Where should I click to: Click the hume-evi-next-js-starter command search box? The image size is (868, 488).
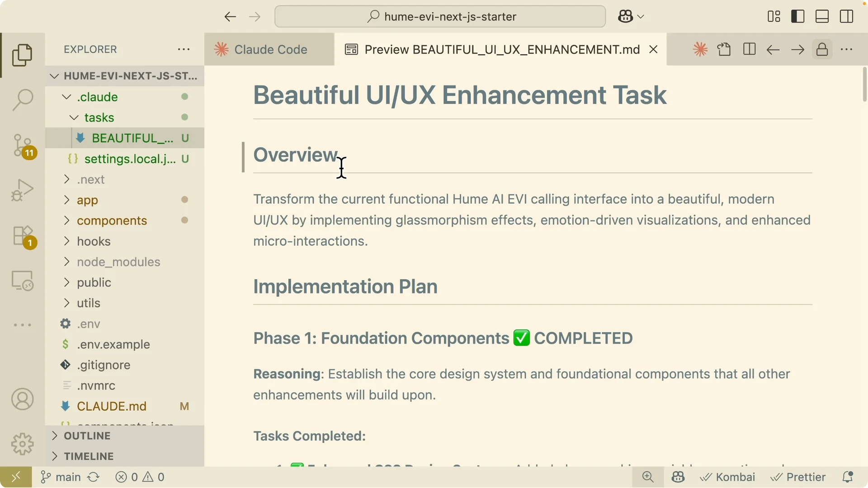(x=440, y=17)
